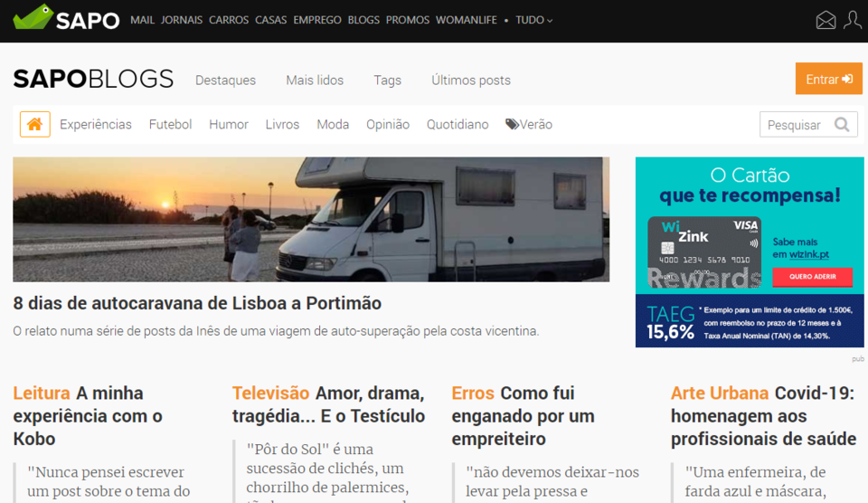Open WOMANLIFE in the top bar
This screenshot has width=868, height=503.
tap(466, 20)
